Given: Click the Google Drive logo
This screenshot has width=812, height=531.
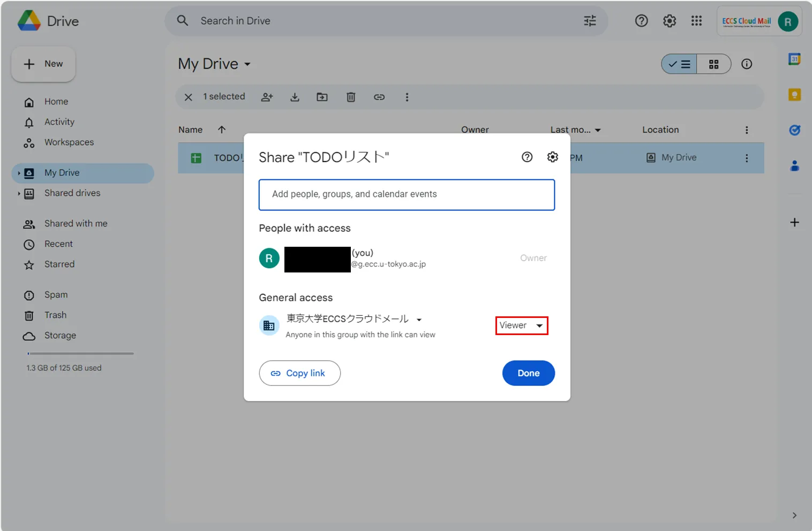Looking at the screenshot, I should [29, 21].
